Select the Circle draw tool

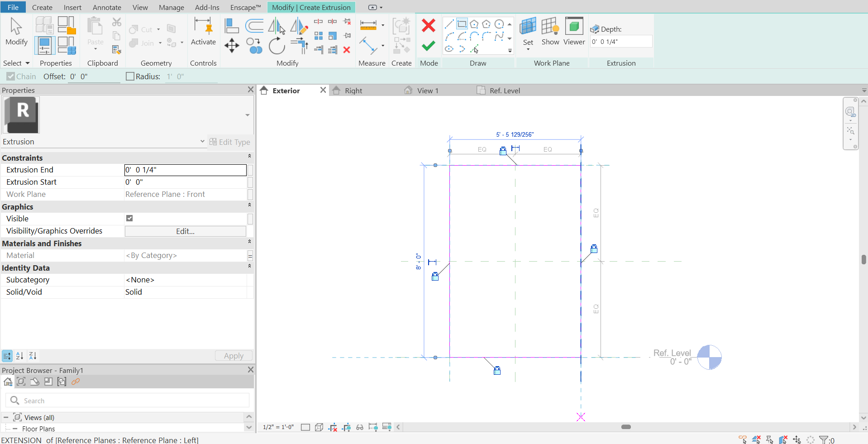point(500,24)
